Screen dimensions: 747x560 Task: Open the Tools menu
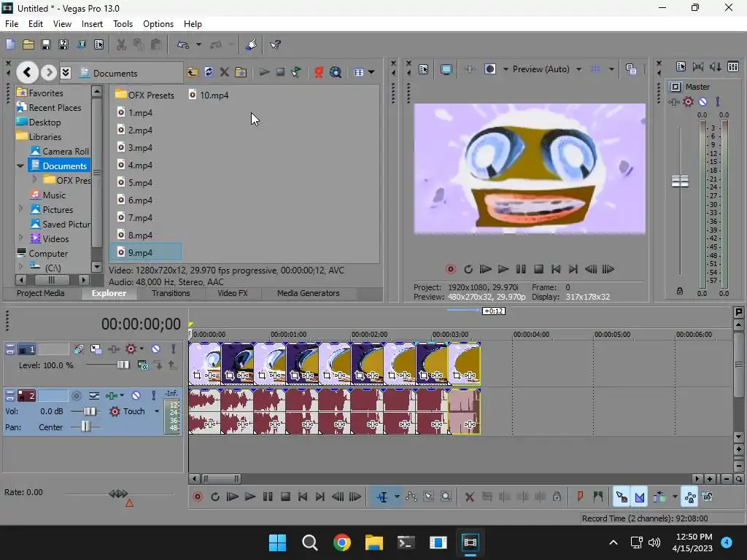pos(123,24)
